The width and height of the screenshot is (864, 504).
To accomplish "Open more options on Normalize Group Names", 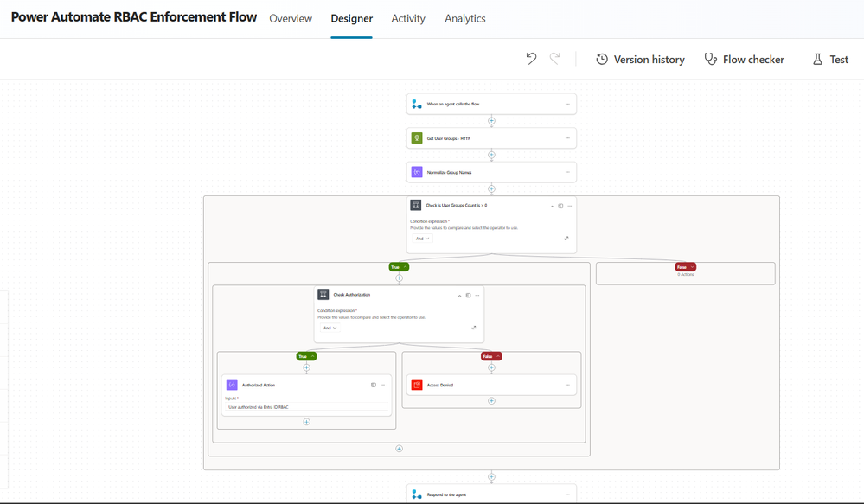I will 567,172.
